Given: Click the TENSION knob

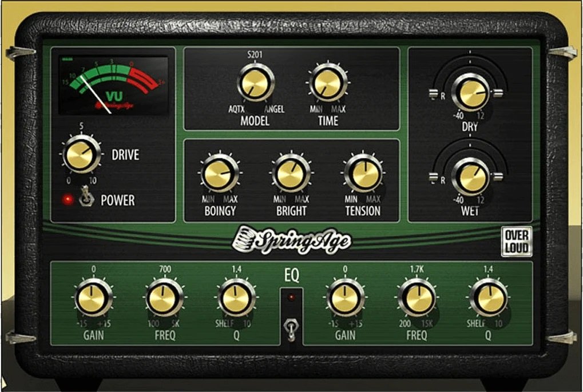Looking at the screenshot, I should pos(363,173).
